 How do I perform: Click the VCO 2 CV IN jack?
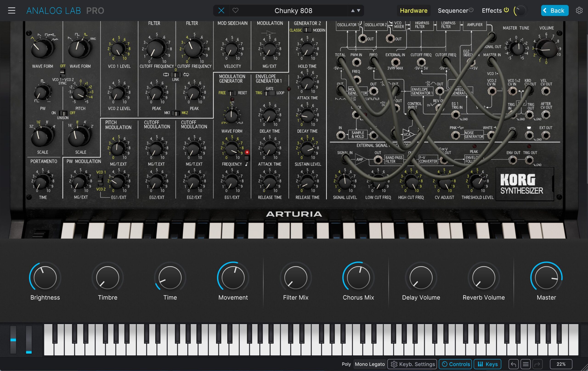[x=492, y=91]
